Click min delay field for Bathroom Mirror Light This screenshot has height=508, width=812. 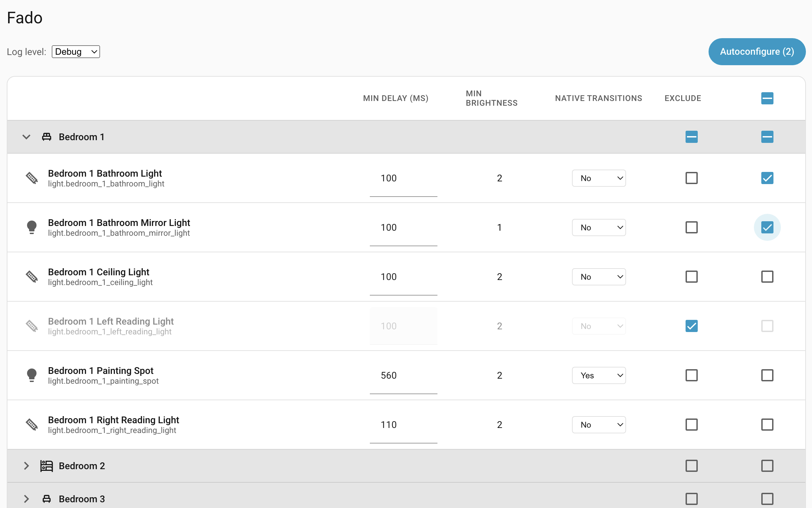click(403, 227)
